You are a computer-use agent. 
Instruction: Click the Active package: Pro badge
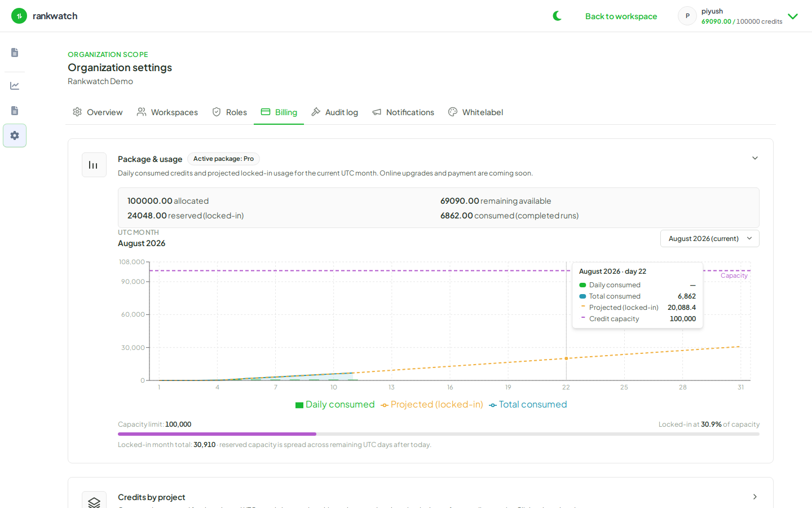(x=223, y=159)
